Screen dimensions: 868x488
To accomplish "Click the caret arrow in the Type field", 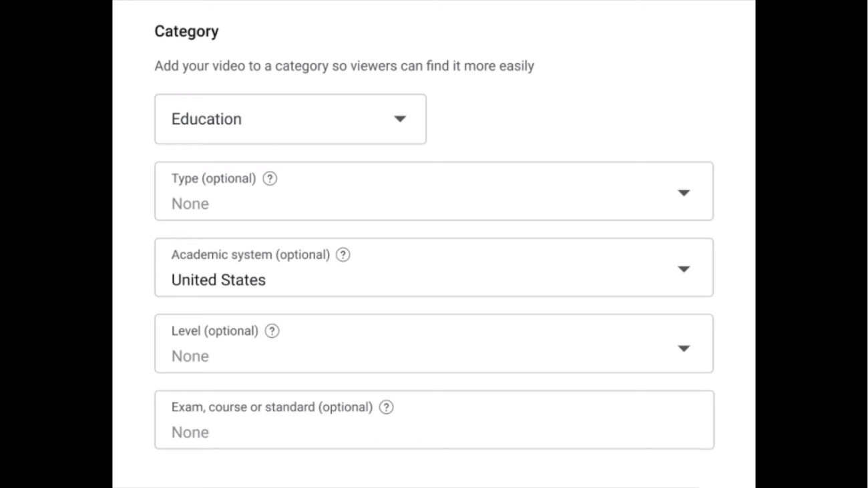I will point(684,193).
